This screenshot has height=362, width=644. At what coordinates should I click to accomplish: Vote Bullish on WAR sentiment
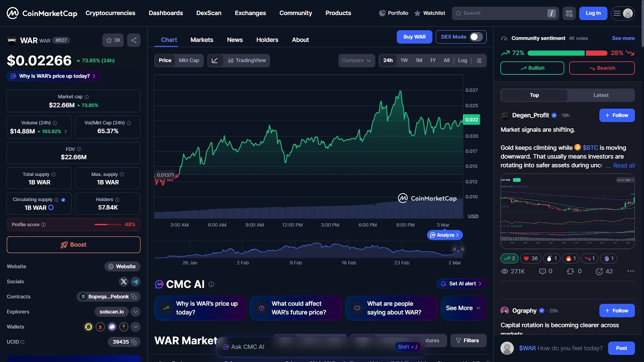(x=532, y=68)
